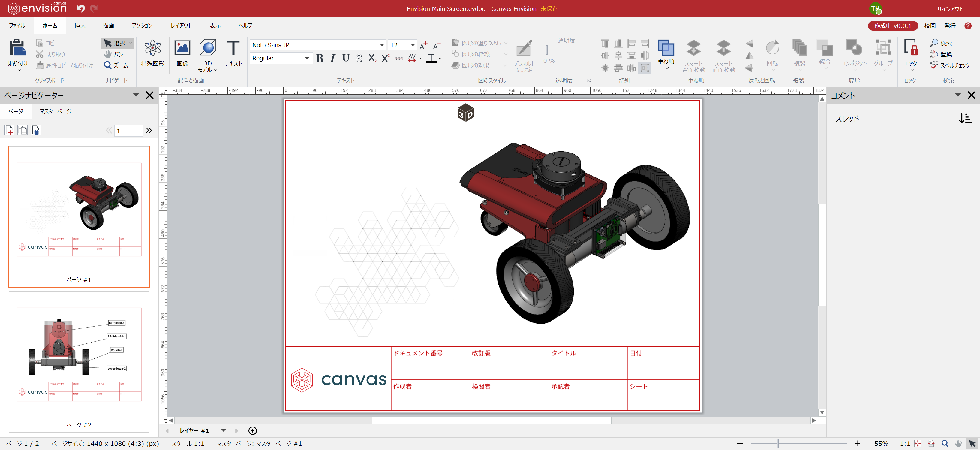Click the delete page trash icon
980x450 pixels.
(36, 130)
